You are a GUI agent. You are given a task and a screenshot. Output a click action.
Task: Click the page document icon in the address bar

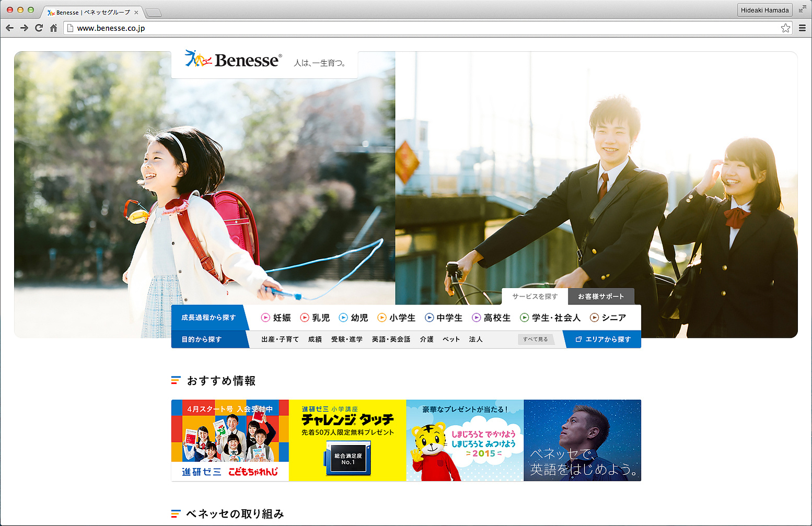71,28
